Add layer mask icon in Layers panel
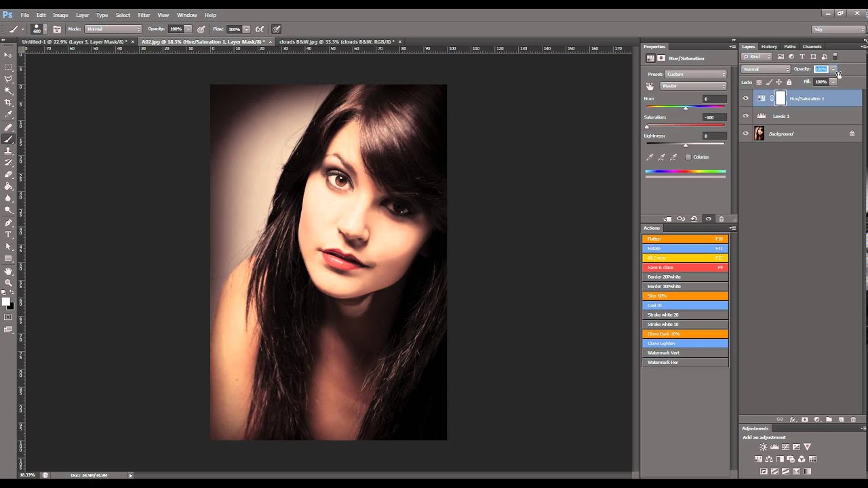Screen dimensions: 868x488 click(x=805, y=420)
